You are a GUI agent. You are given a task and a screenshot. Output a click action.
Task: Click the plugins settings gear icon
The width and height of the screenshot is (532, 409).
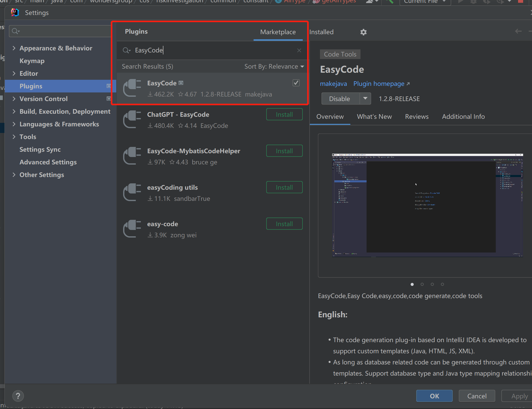[363, 32]
